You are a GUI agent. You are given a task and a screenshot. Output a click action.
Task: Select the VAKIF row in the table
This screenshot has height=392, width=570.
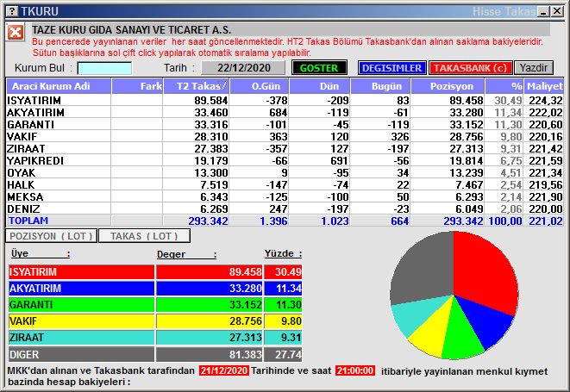tap(285, 136)
